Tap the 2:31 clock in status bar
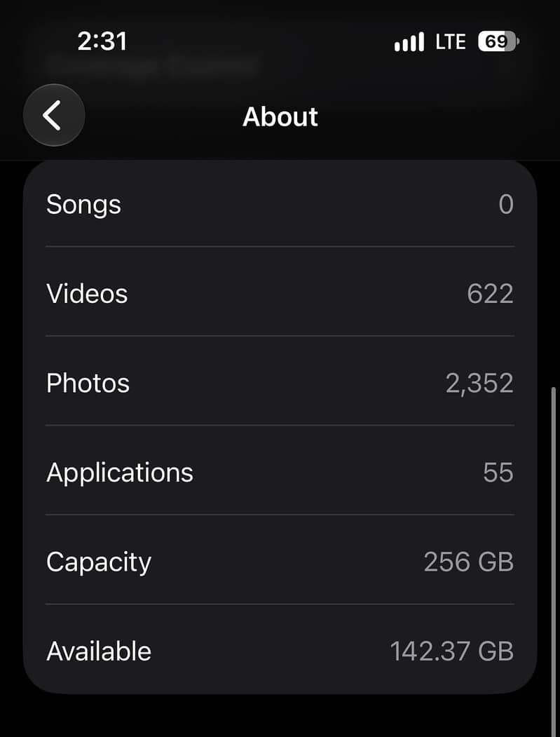Viewport: 560px width, 737px height. pos(102,41)
